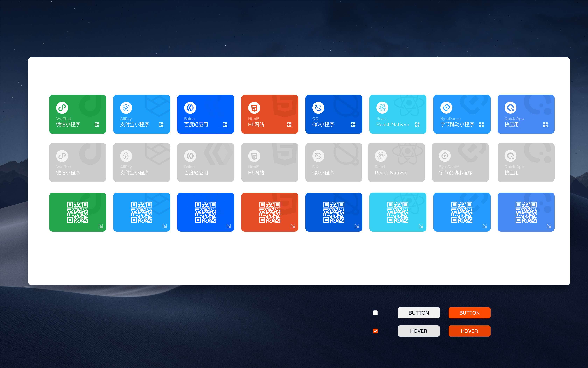588x368 pixels.
Task: Check the empty white checkbox
Action: coord(375,313)
